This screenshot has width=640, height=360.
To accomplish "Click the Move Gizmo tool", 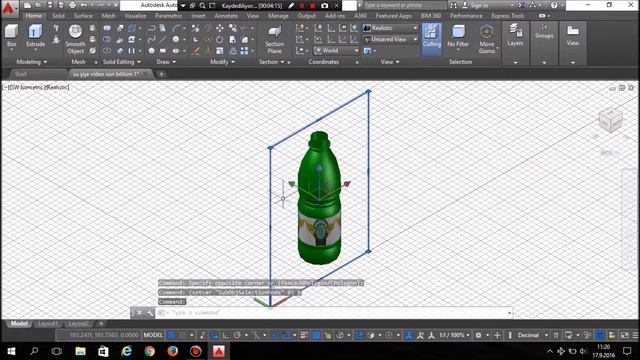I will tap(487, 39).
